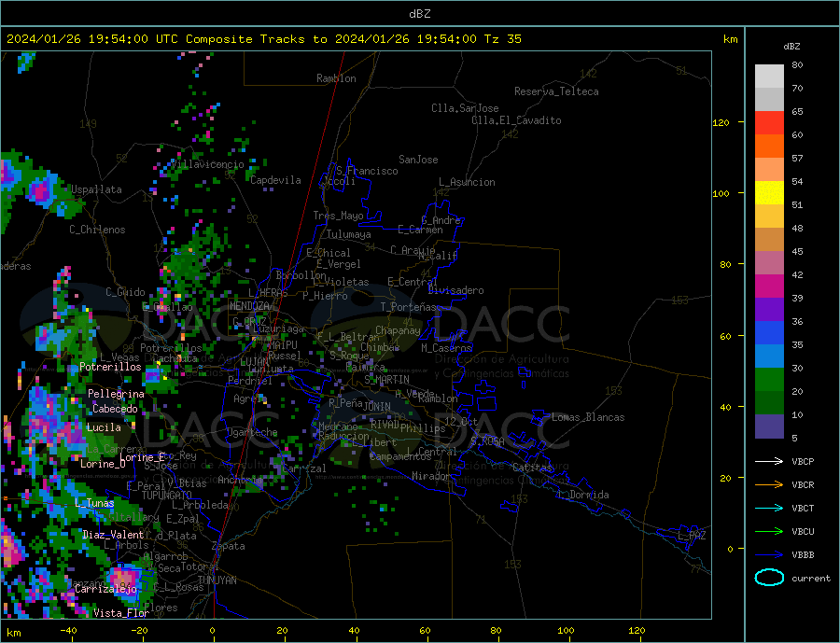Viewport: 840px width, 643px height.
Task: Click the Ugarteche label
Action: click(252, 432)
